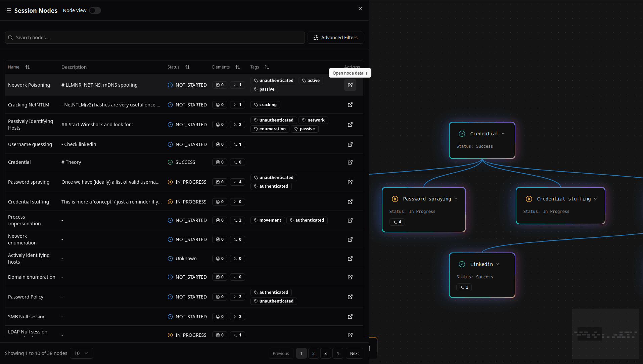Image resolution: width=643 pixels, height=364 pixels.
Task: Collapse the Credential graph node
Action: click(503, 134)
